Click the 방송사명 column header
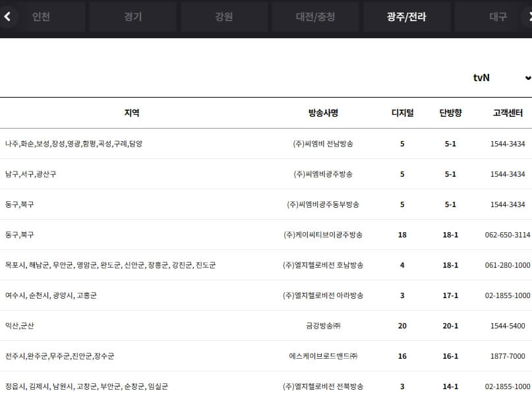This screenshot has height=401, width=532. (x=323, y=113)
